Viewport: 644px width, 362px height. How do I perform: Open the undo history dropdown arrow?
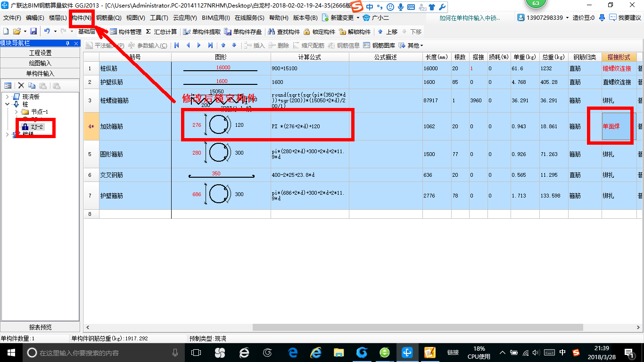[x=55, y=32]
